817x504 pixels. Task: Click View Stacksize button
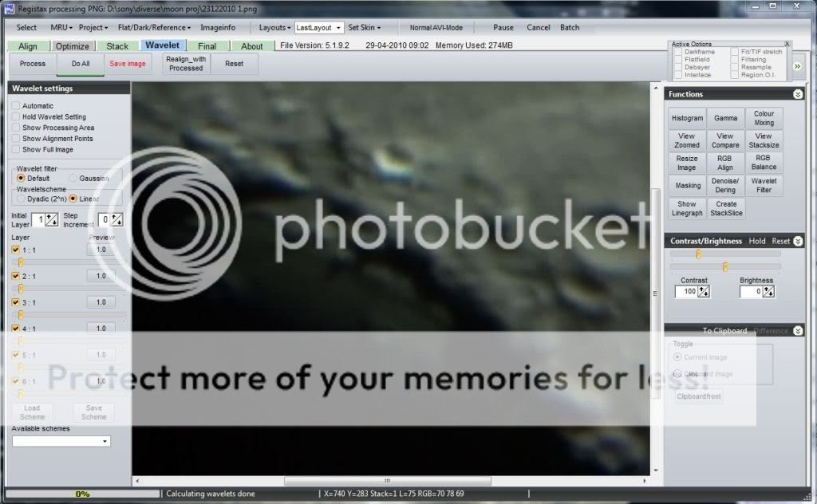pyautogui.click(x=764, y=140)
